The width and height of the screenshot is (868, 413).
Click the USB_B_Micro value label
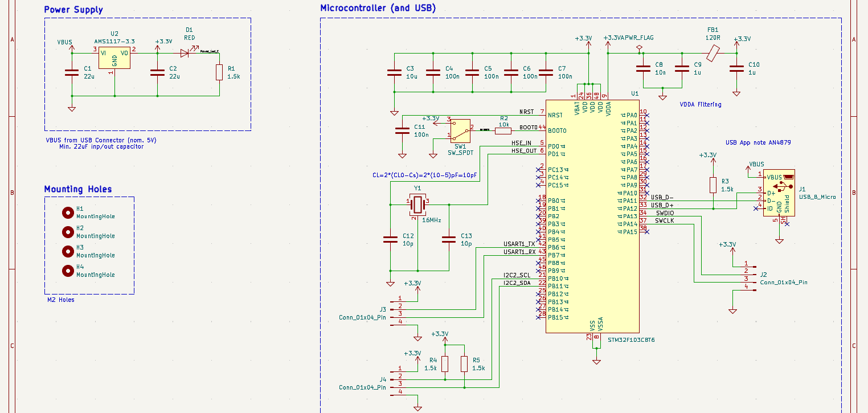(x=817, y=197)
